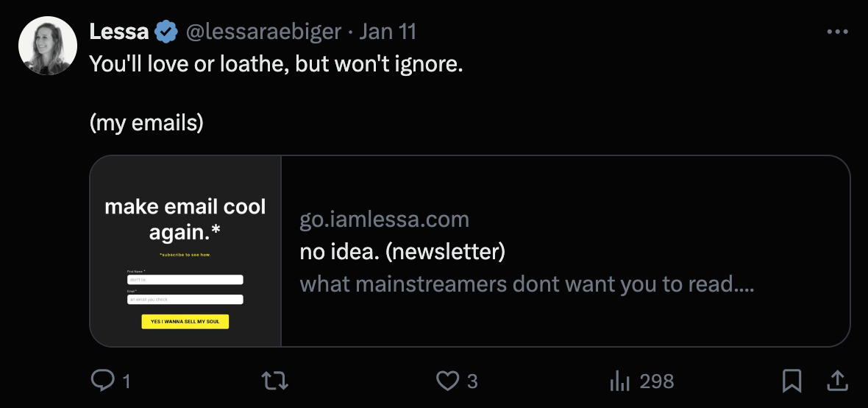Click the go.iamlessa.com domain text

384,219
